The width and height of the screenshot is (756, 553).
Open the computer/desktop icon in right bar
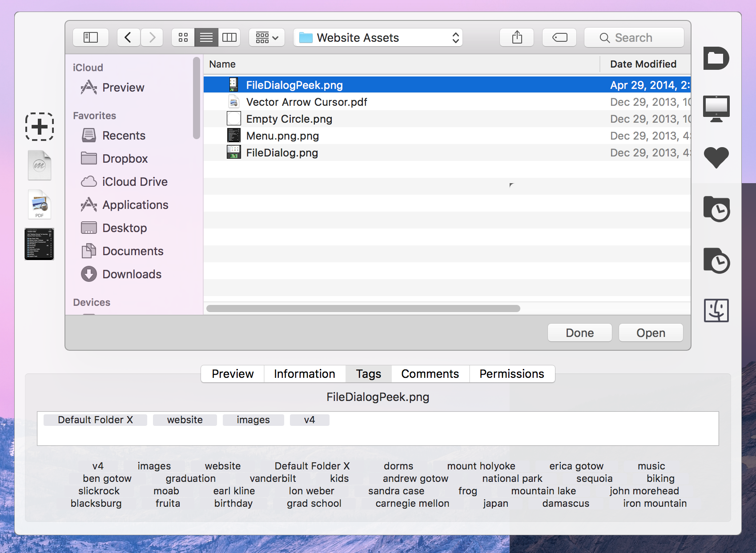pyautogui.click(x=716, y=108)
